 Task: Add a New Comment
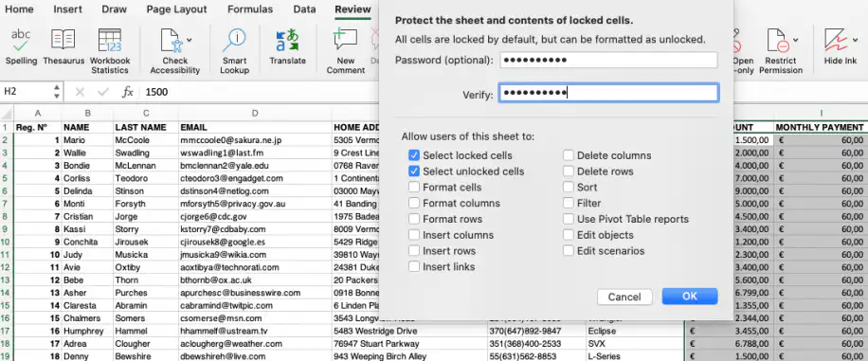point(346,41)
